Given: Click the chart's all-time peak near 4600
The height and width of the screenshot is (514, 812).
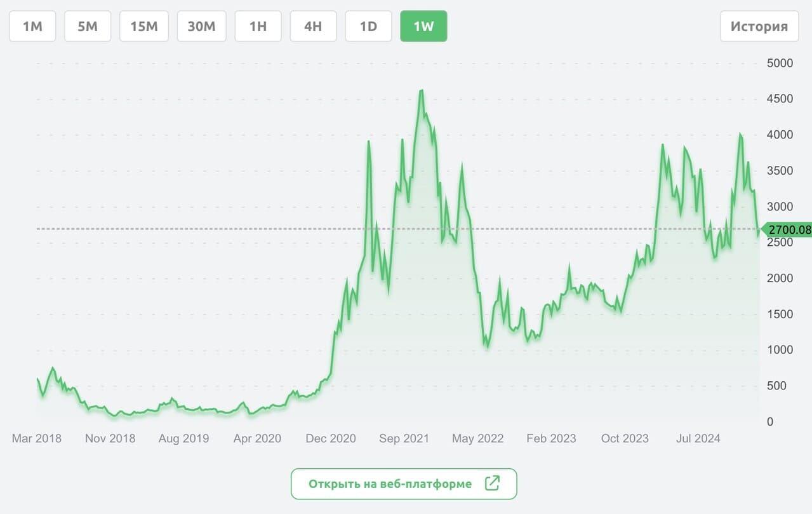Looking at the screenshot, I should click(422, 91).
